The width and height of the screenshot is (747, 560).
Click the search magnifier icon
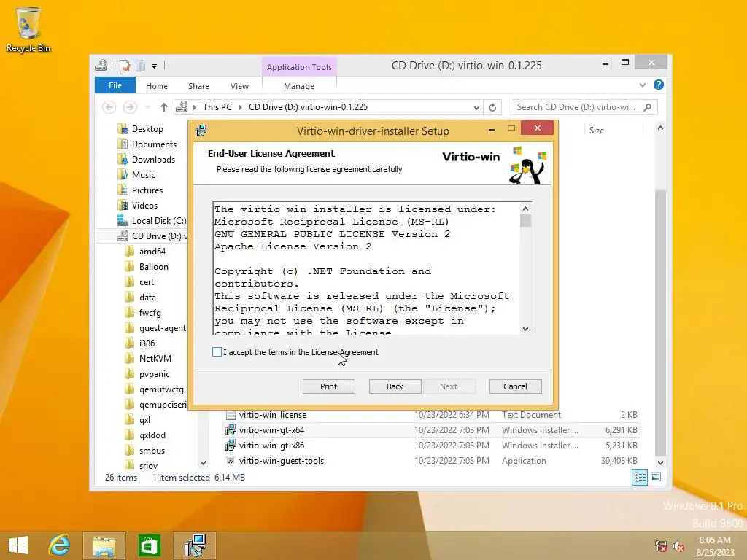point(648,107)
